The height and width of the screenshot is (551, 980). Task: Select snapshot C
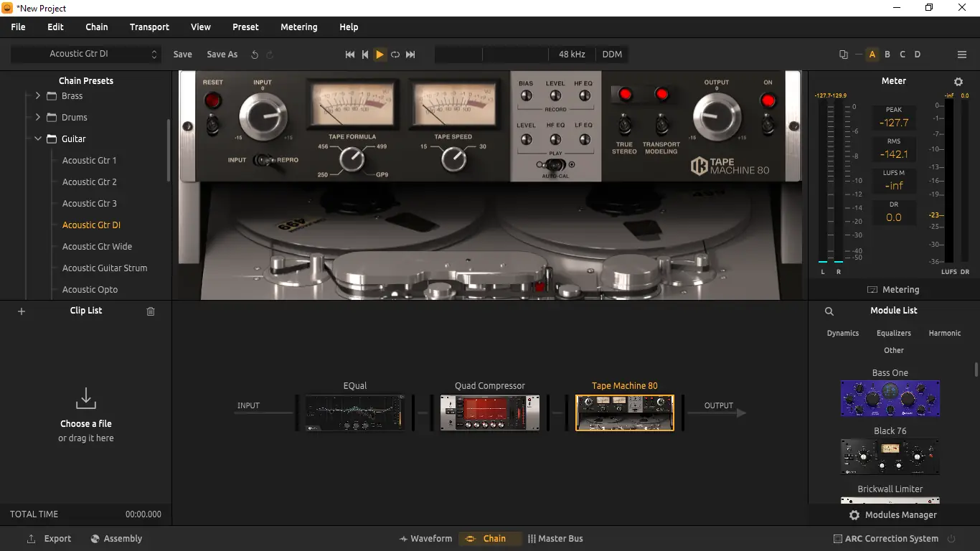coord(903,55)
